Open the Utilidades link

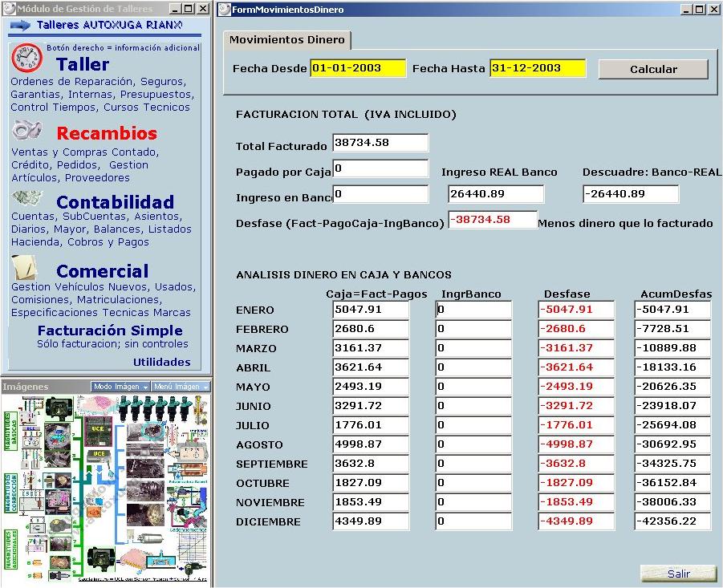162,363
